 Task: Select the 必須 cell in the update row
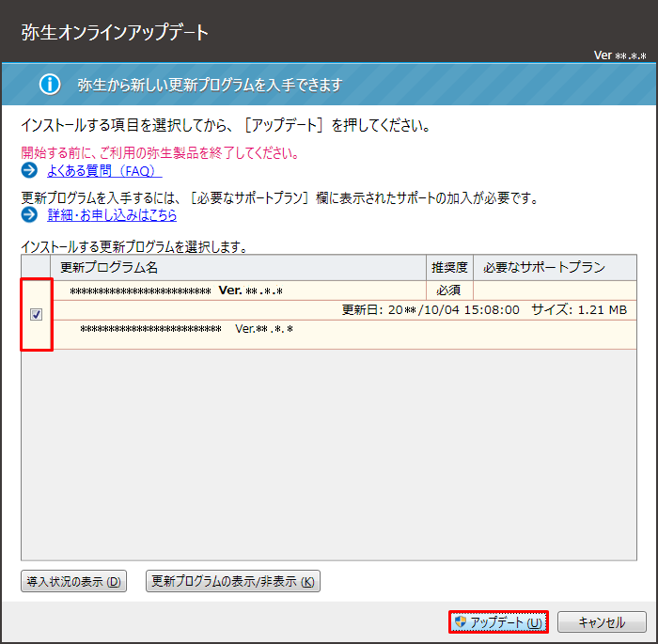tap(449, 291)
